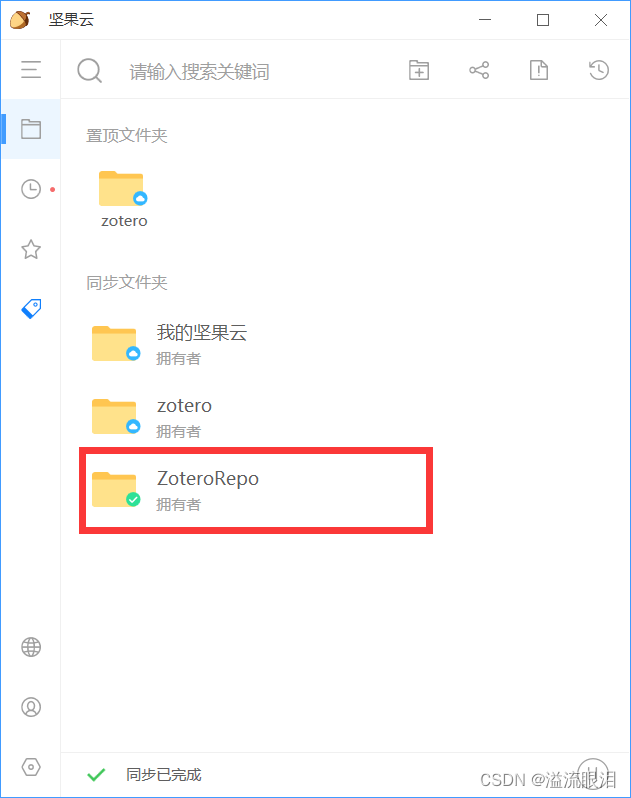Open the blue tags icon
The height and width of the screenshot is (798, 631).
(31, 308)
